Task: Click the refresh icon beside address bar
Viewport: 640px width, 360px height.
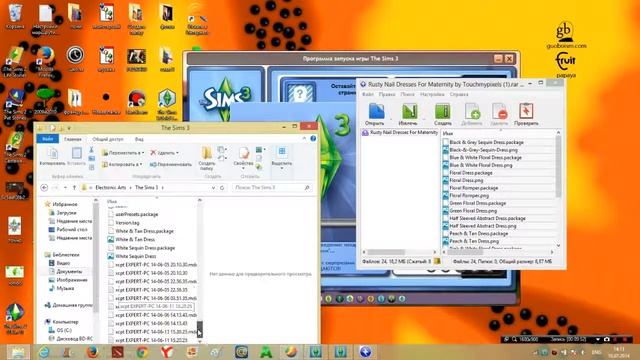Action: [x=222, y=188]
